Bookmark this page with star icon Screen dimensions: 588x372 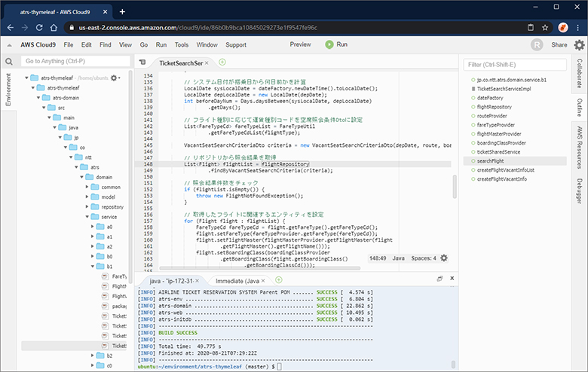[545, 28]
